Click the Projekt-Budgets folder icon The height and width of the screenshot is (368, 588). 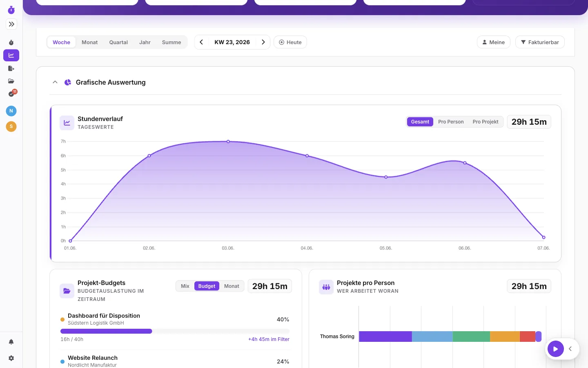67,291
